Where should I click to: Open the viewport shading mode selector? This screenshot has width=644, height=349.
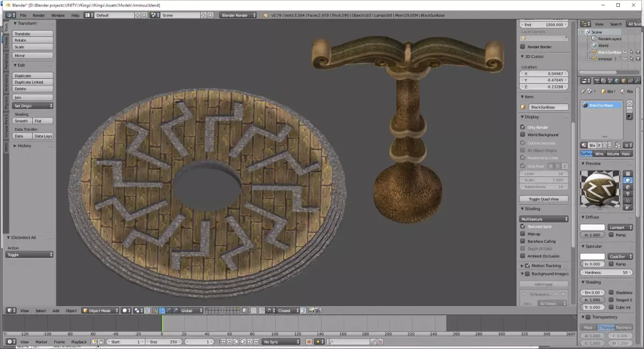pos(126,310)
